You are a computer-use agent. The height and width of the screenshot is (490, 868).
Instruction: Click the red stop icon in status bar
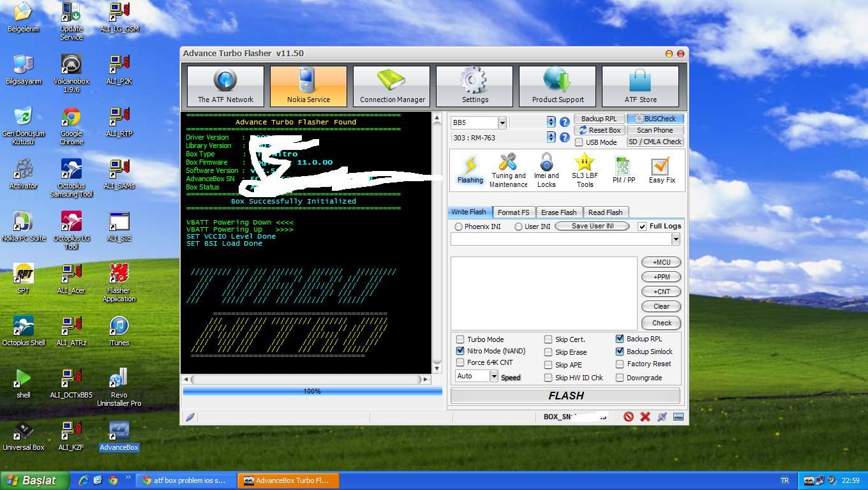coord(629,417)
